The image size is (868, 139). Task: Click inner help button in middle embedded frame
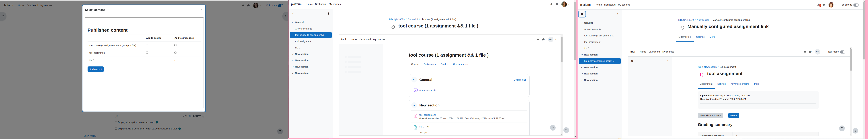(x=553, y=128)
